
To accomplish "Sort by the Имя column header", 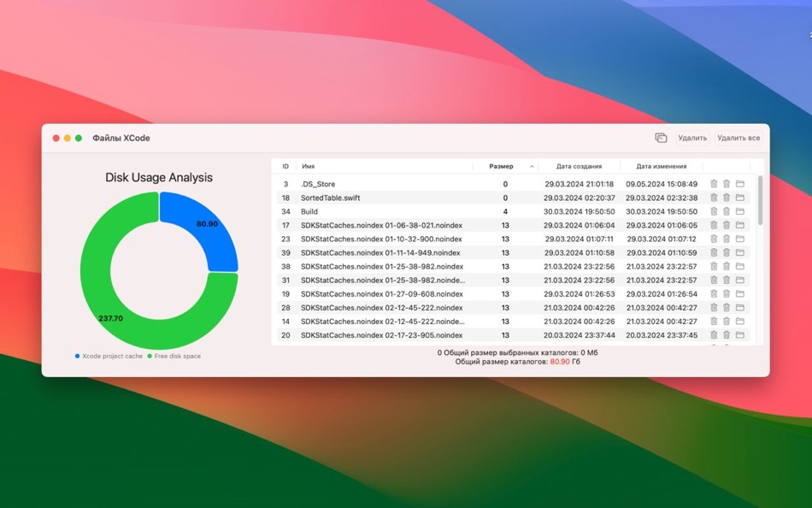I will 308,167.
